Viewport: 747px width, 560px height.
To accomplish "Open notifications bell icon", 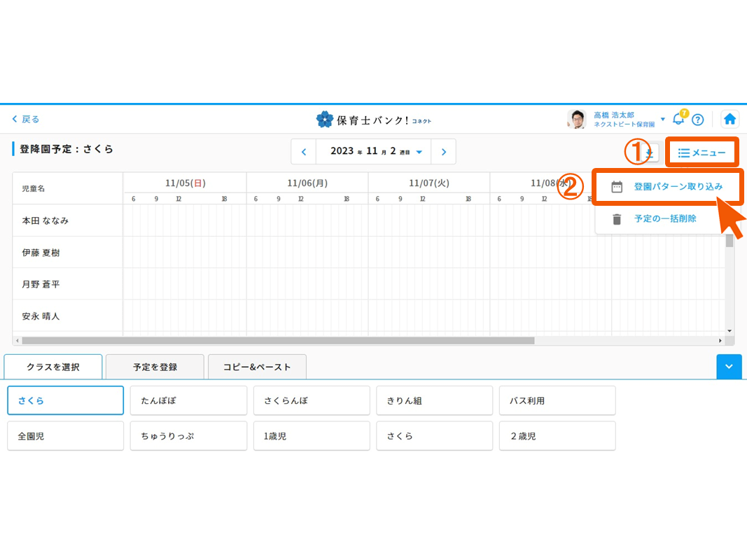I will click(x=678, y=119).
